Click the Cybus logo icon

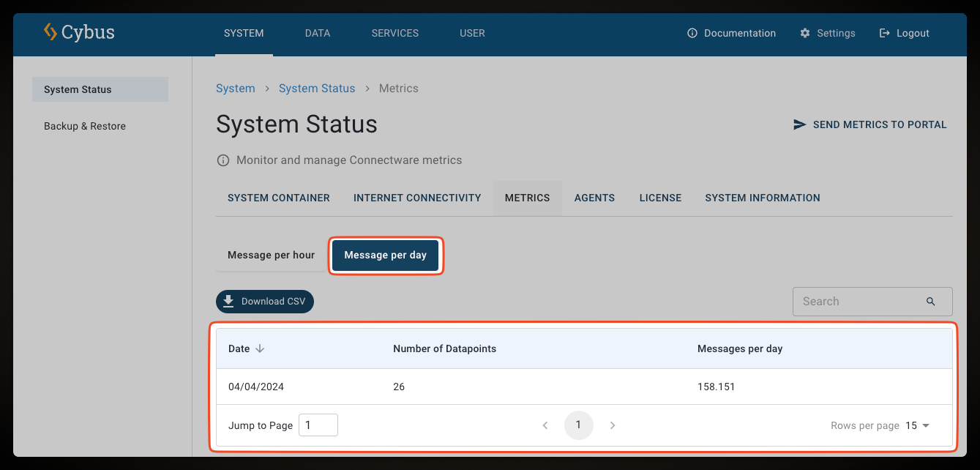coord(50,32)
